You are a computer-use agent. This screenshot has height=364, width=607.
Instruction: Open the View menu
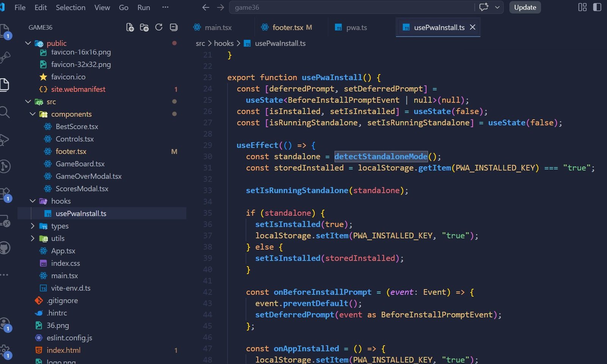click(x=102, y=7)
